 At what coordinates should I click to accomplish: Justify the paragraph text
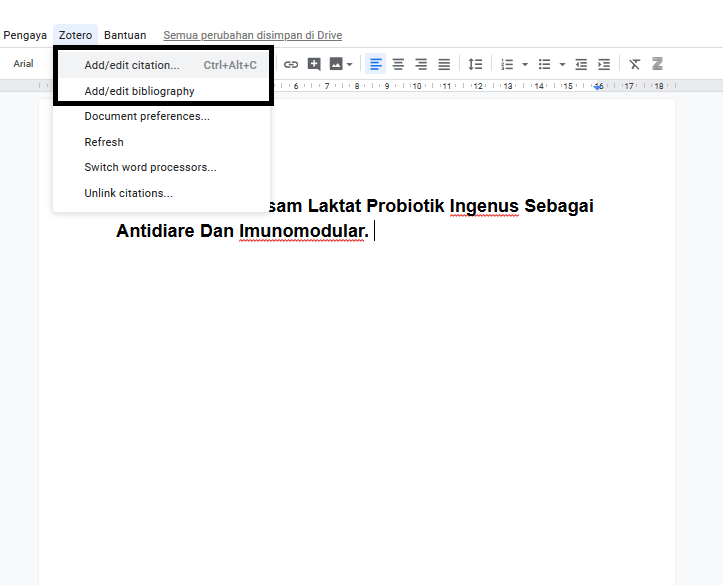coord(444,64)
